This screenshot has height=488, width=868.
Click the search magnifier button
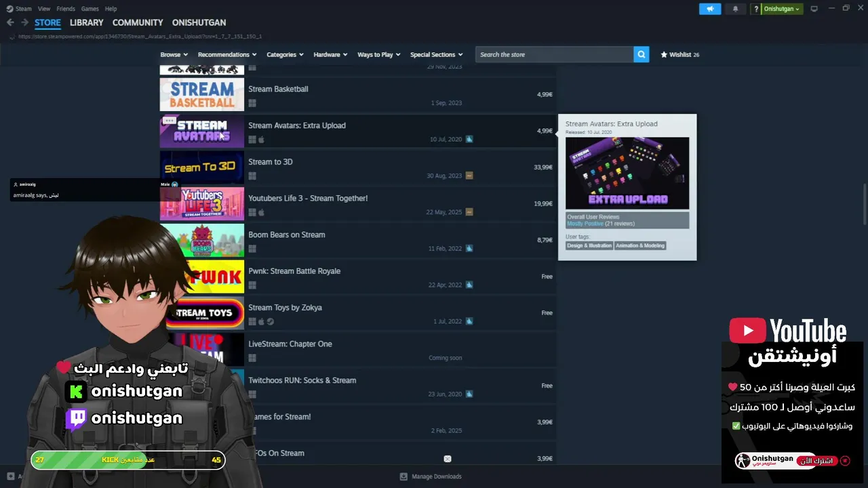click(x=642, y=54)
